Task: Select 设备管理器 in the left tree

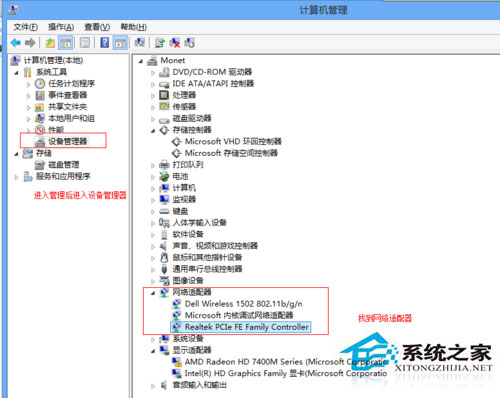Action: pyautogui.click(x=68, y=141)
